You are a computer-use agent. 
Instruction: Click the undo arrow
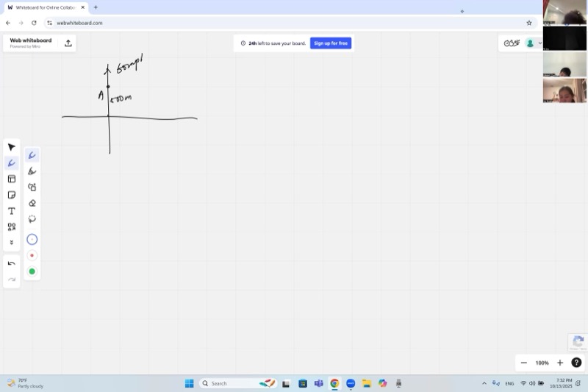pyautogui.click(x=11, y=263)
